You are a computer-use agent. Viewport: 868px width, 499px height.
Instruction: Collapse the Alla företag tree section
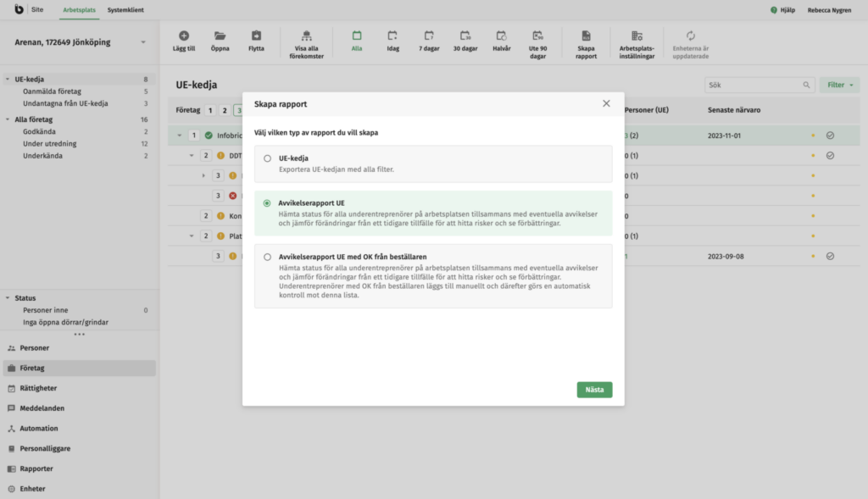8,119
